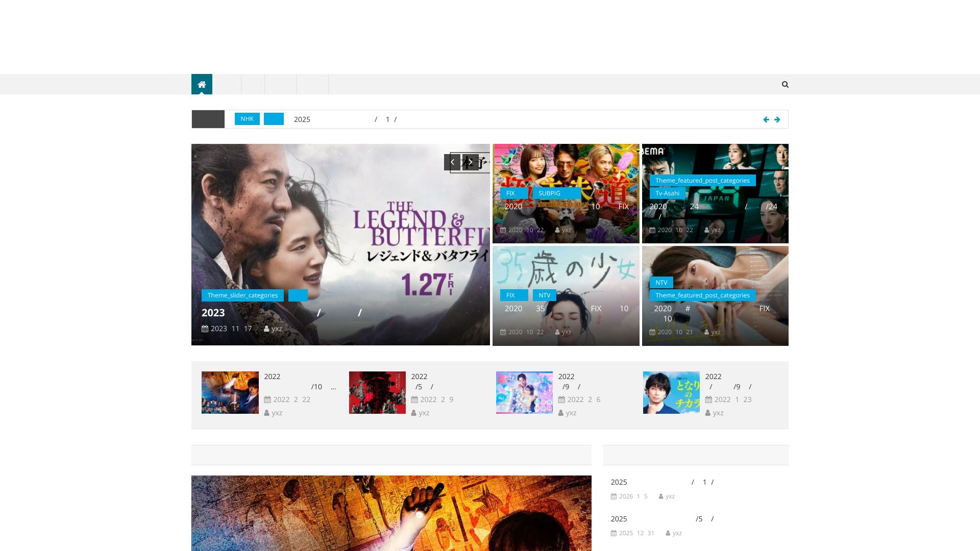This screenshot has width=980, height=551.
Task: Click user icon beside 2020 10 21 date
Action: [x=707, y=332]
